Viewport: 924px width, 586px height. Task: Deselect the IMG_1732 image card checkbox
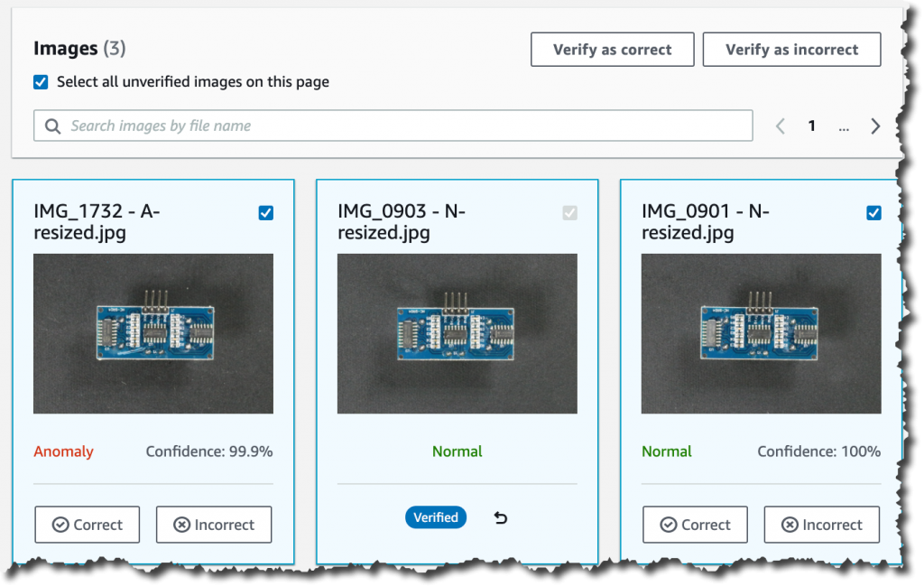click(265, 212)
